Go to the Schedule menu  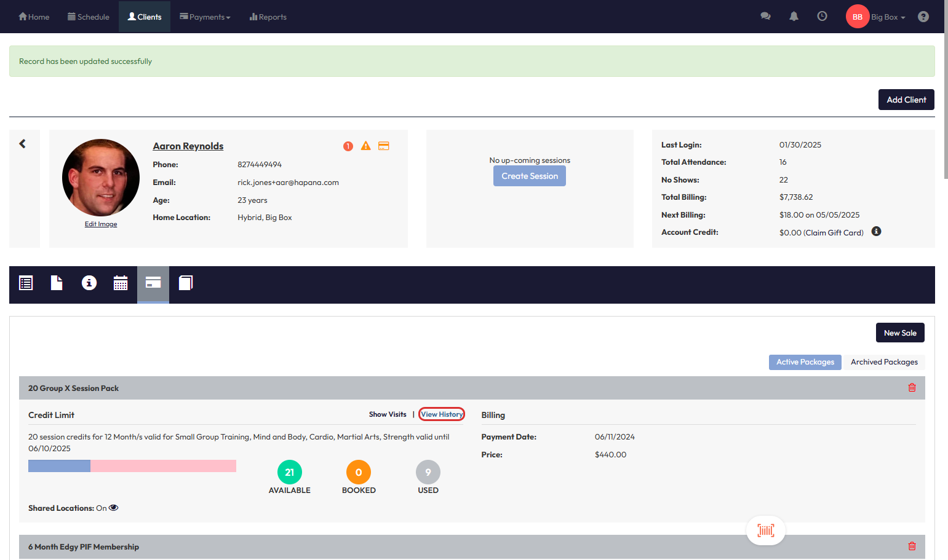[88, 17]
